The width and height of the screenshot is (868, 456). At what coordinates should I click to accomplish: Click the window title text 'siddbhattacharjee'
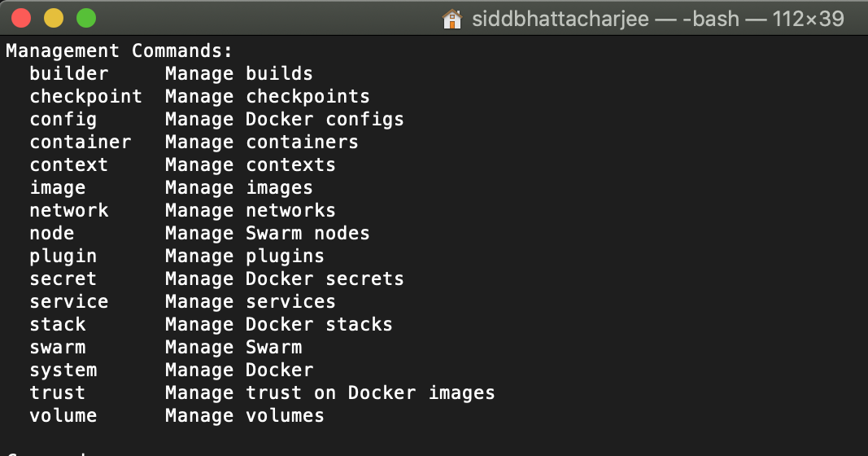click(559, 19)
